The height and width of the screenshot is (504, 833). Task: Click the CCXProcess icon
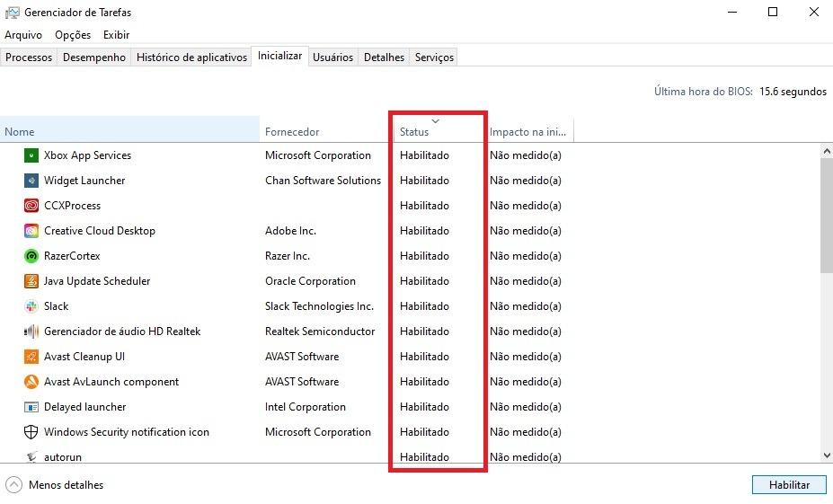31,206
